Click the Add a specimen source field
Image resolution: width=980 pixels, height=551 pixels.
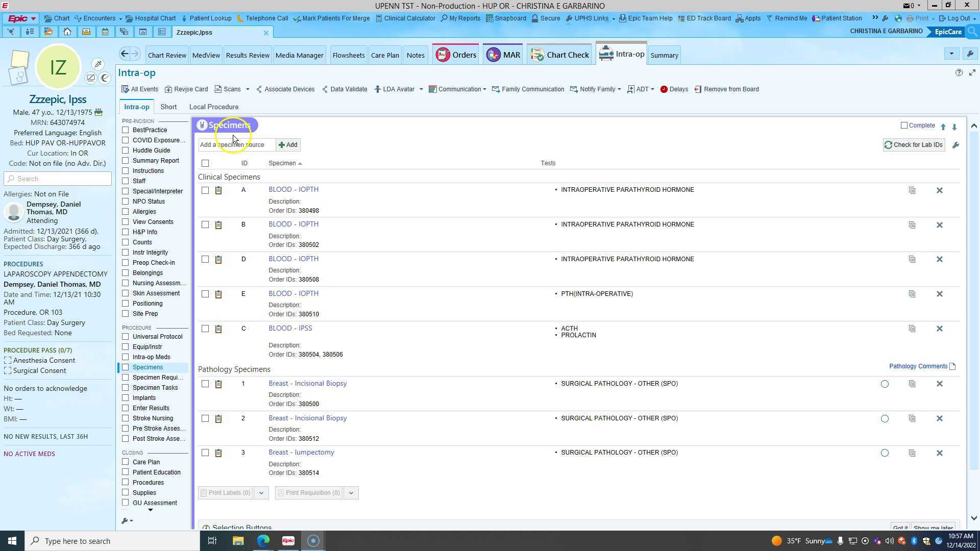(236, 145)
